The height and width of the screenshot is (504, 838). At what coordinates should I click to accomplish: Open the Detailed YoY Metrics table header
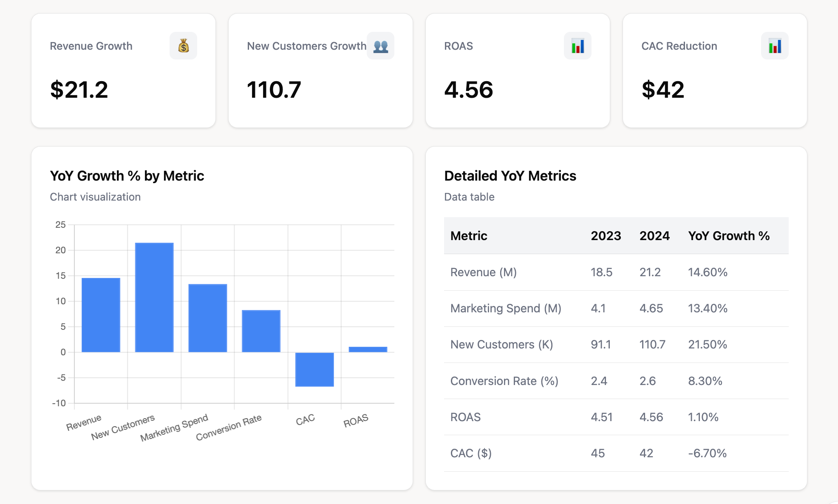pyautogui.click(x=510, y=176)
